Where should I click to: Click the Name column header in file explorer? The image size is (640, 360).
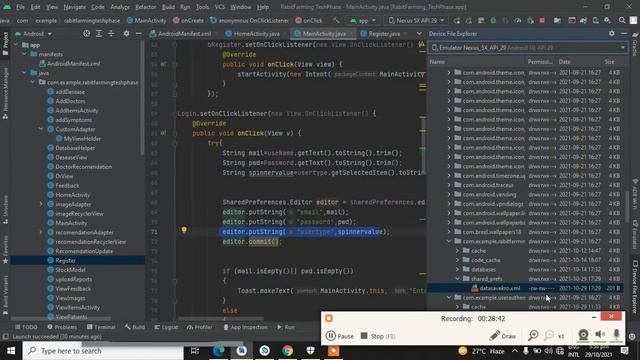tap(437, 62)
